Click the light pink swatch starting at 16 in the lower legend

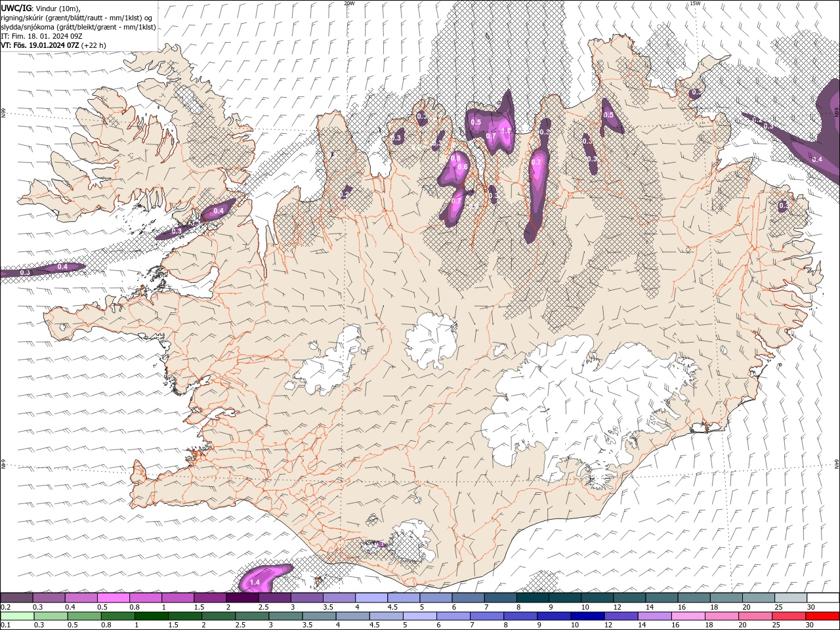click(688, 616)
